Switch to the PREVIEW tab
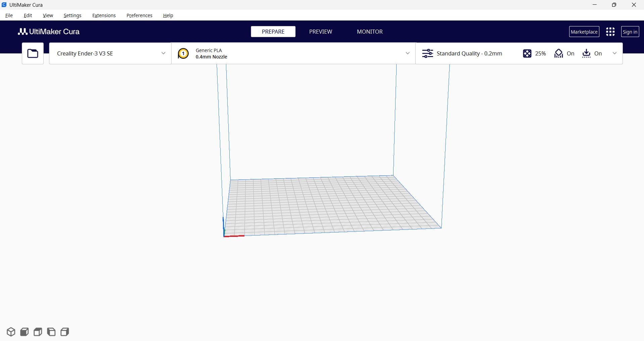The width and height of the screenshot is (644, 341). pyautogui.click(x=320, y=31)
